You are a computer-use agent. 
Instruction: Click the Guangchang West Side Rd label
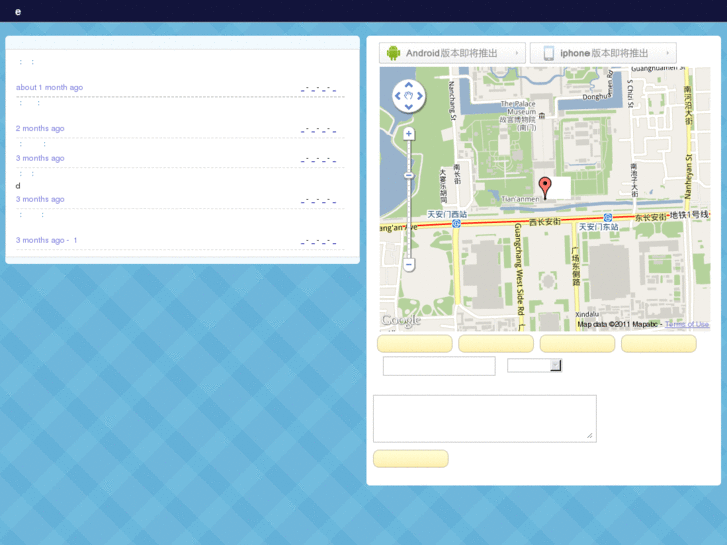click(x=519, y=269)
